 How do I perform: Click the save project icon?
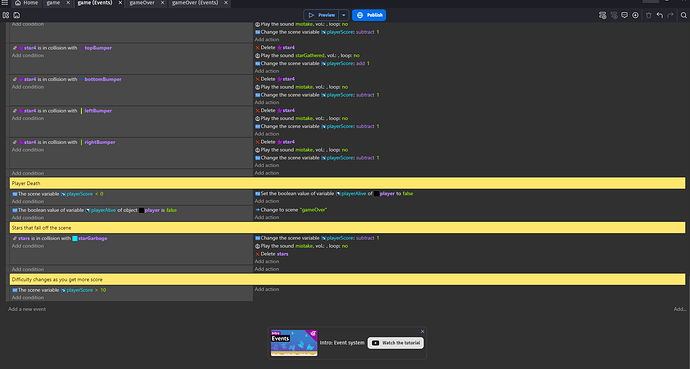(17, 15)
